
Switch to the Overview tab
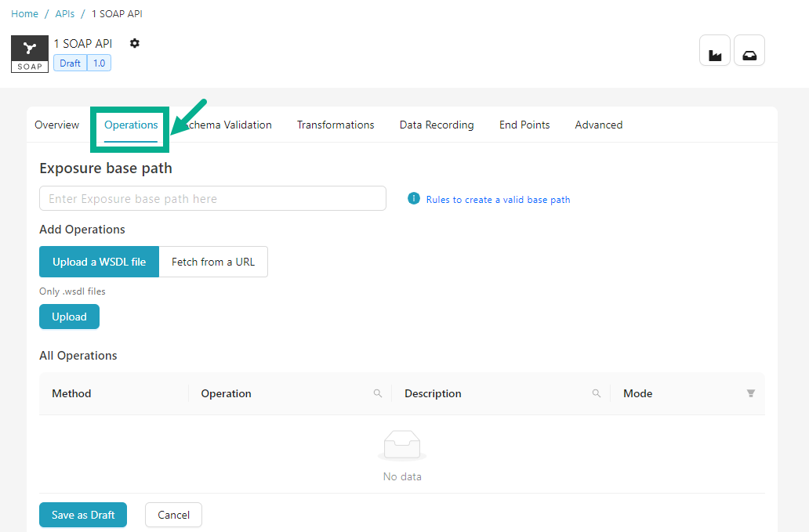(x=56, y=125)
